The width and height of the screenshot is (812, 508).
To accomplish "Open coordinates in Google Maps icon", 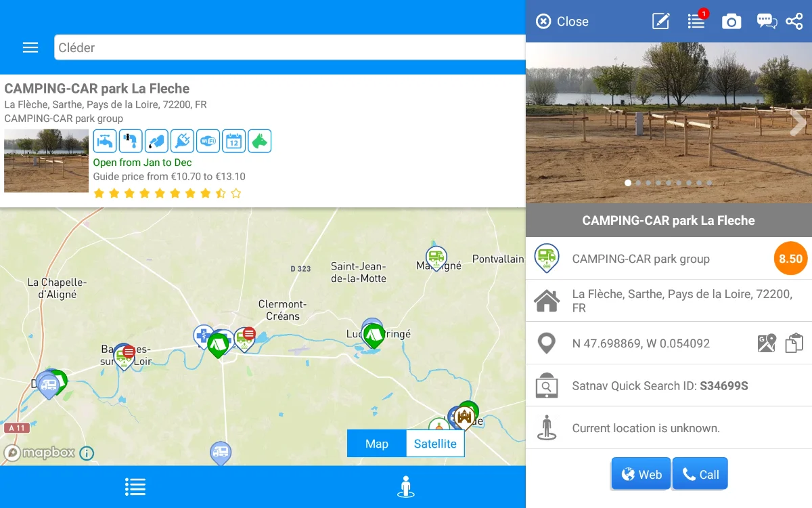I will coord(766,343).
